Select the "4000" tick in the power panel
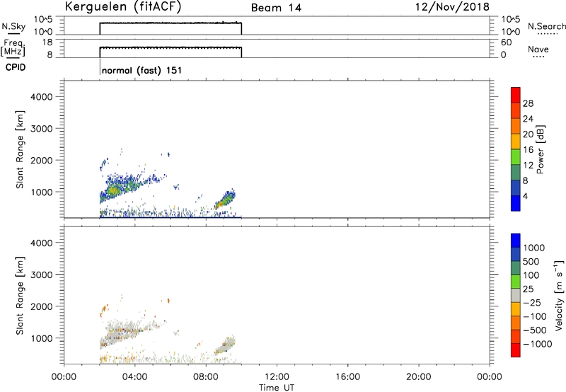This screenshot has width=566, height=392. [x=42, y=97]
